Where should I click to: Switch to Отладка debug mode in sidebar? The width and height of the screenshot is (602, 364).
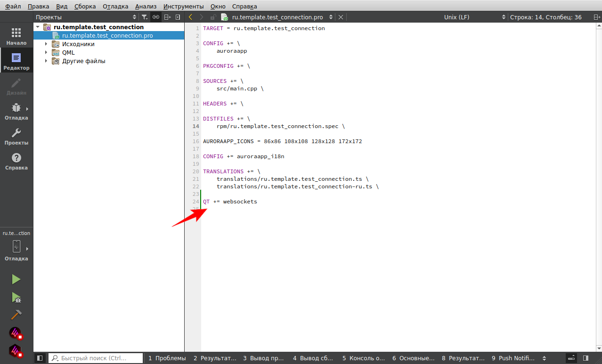(x=16, y=111)
